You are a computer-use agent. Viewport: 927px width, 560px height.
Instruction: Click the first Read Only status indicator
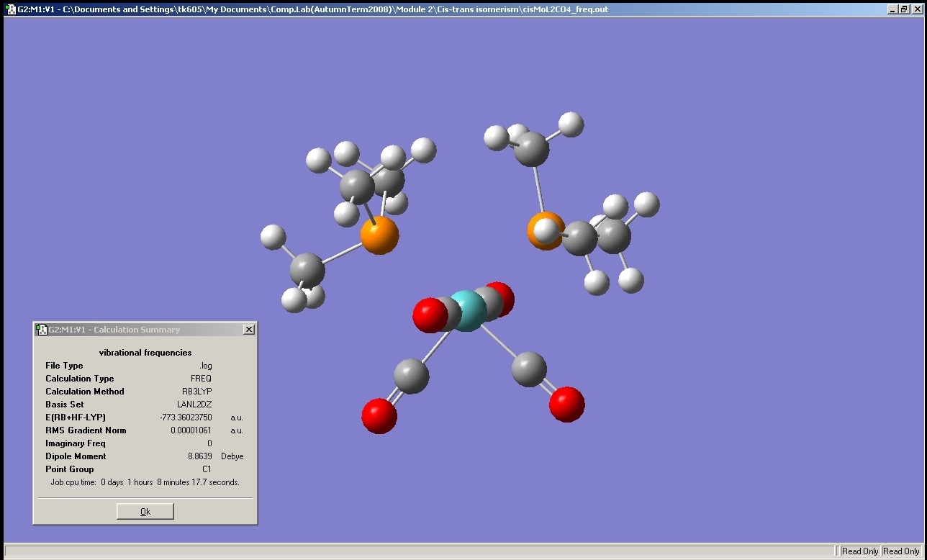point(860,551)
